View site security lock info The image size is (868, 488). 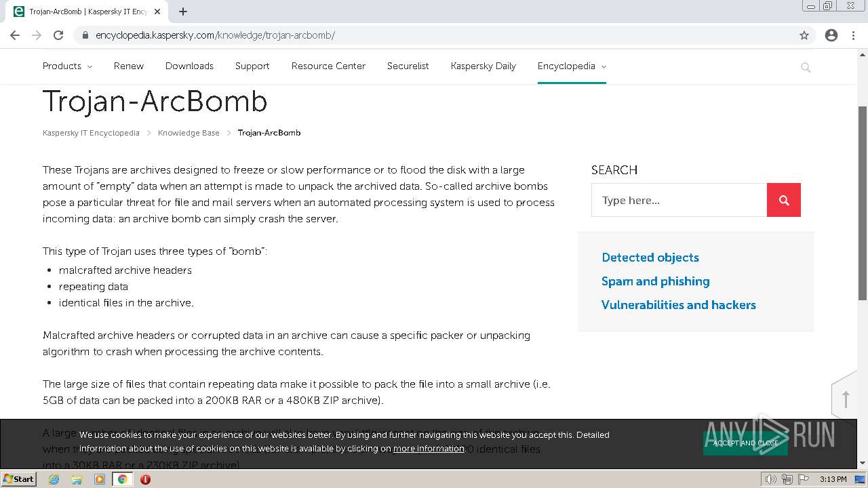(x=85, y=35)
